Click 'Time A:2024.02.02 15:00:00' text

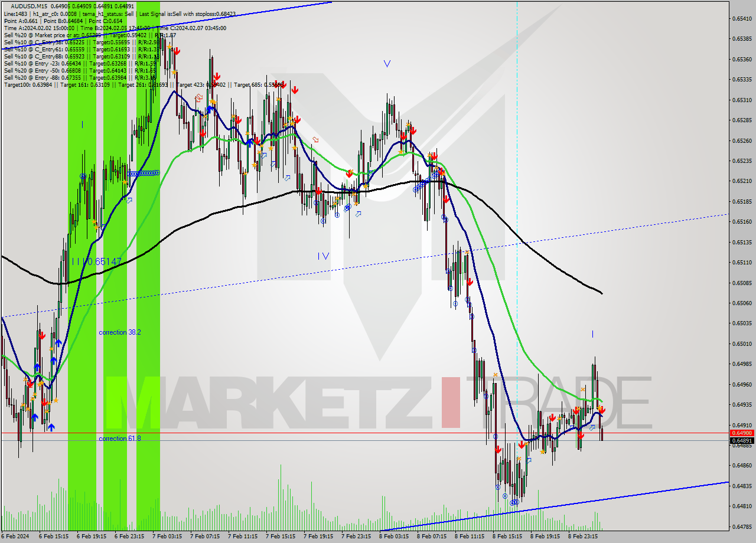pyautogui.click(x=39, y=28)
